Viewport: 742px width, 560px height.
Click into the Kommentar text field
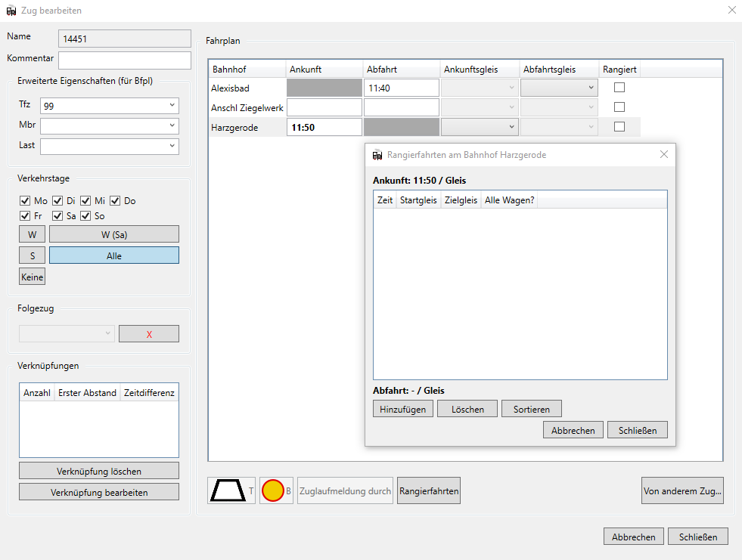click(125, 60)
